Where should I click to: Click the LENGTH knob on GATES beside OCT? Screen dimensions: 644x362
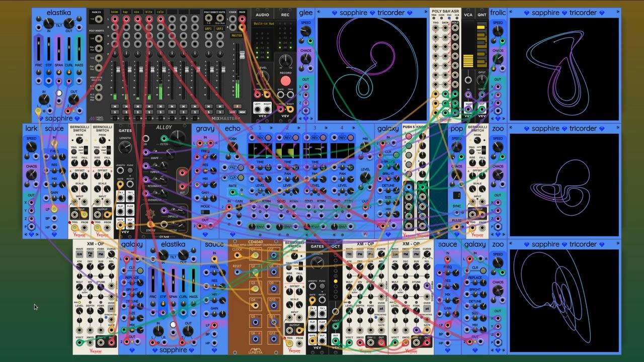point(317,262)
